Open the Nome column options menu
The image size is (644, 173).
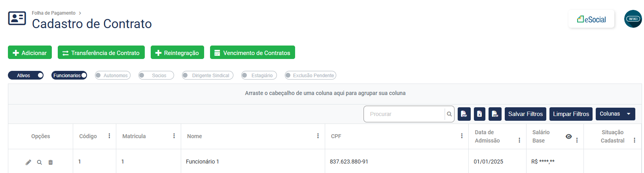tap(318, 136)
